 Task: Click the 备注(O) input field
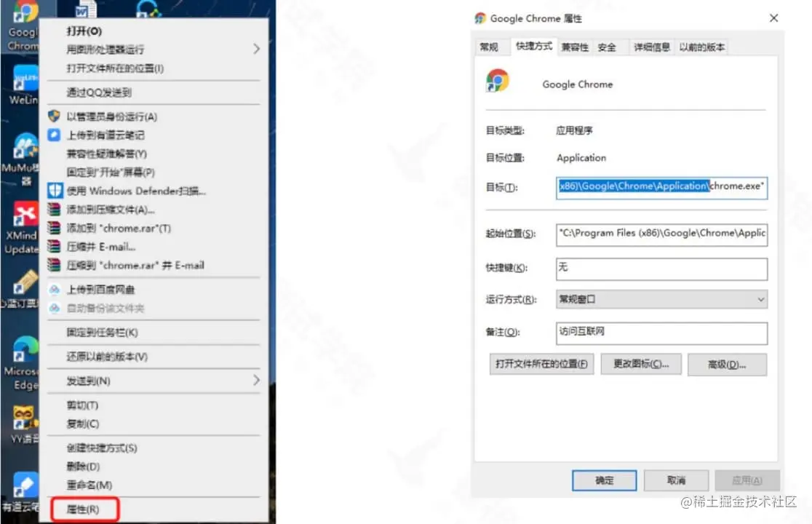point(661,333)
